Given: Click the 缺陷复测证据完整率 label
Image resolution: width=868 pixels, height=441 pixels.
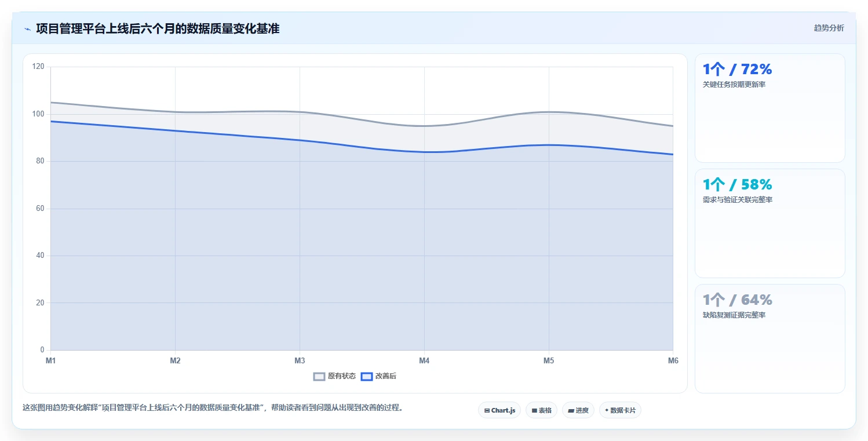Looking at the screenshot, I should tap(734, 315).
